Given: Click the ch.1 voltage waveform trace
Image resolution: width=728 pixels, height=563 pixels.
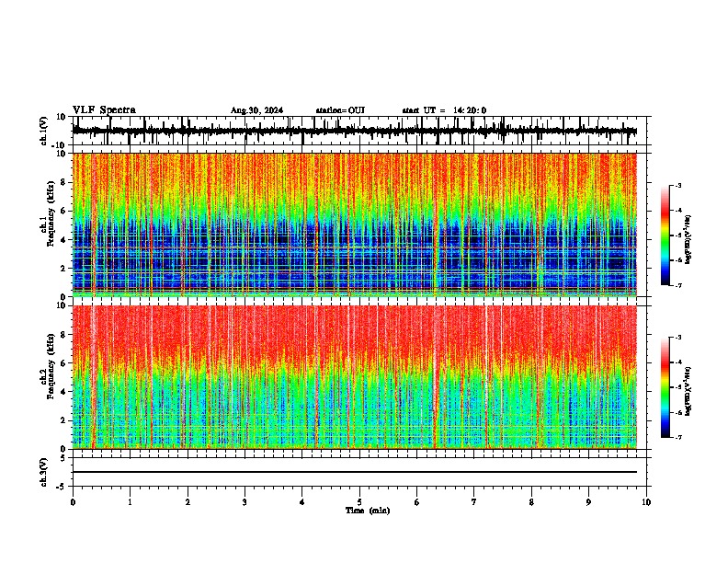Looking at the screenshot, I should click(354, 131).
